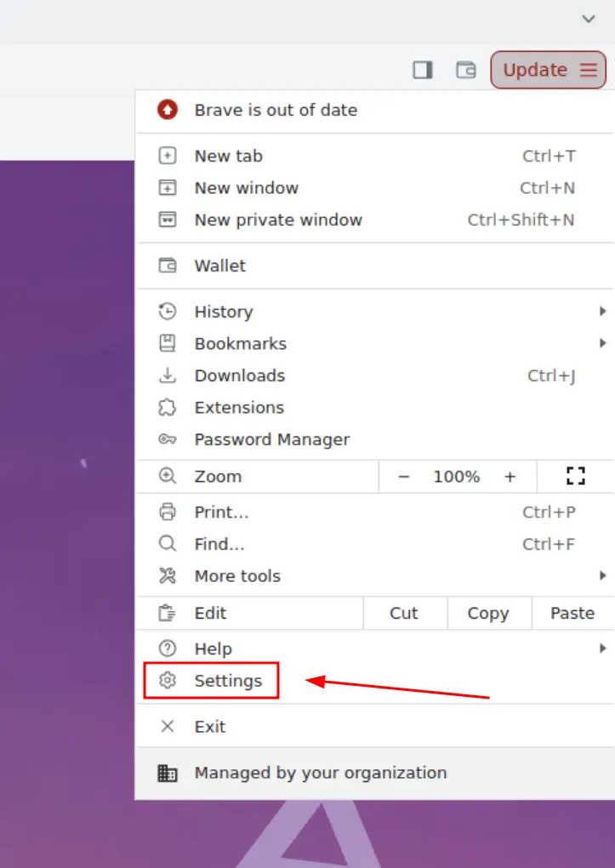This screenshot has height=868, width=615.
Task: Open a New private window
Action: point(375,220)
